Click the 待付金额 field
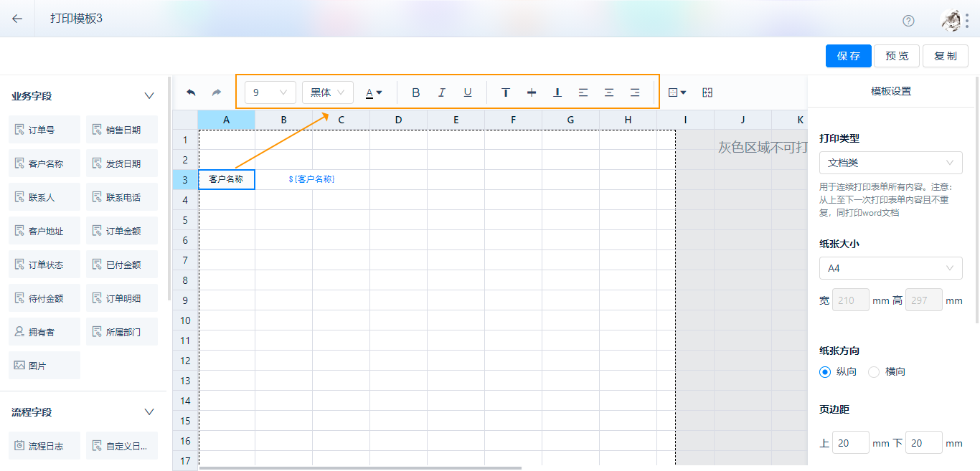This screenshot has width=980, height=471. [x=44, y=298]
